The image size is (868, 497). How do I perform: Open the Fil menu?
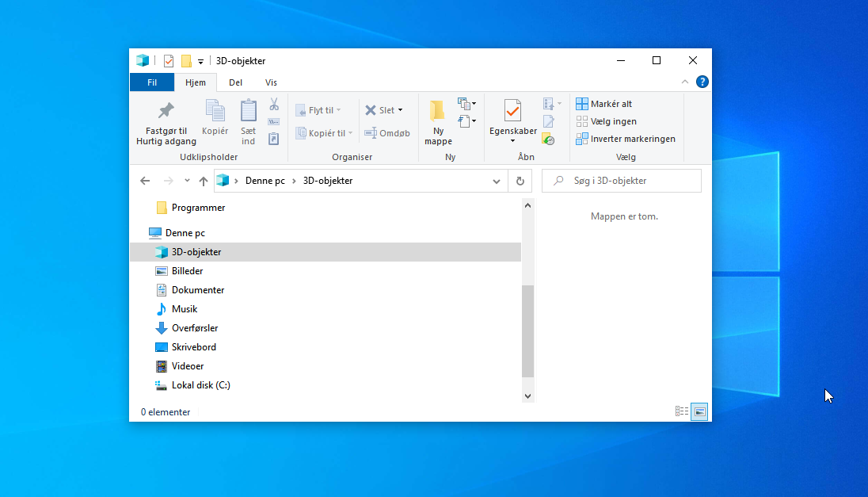(151, 82)
